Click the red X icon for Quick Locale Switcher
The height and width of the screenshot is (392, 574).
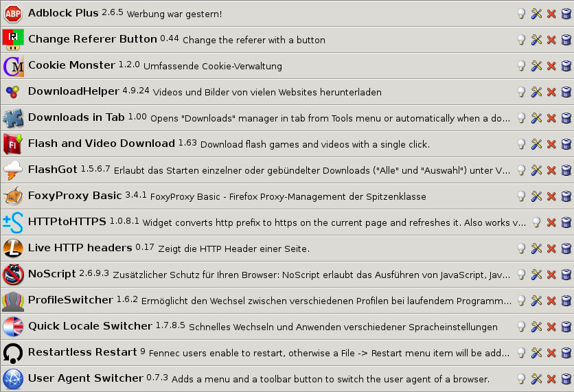[551, 327]
